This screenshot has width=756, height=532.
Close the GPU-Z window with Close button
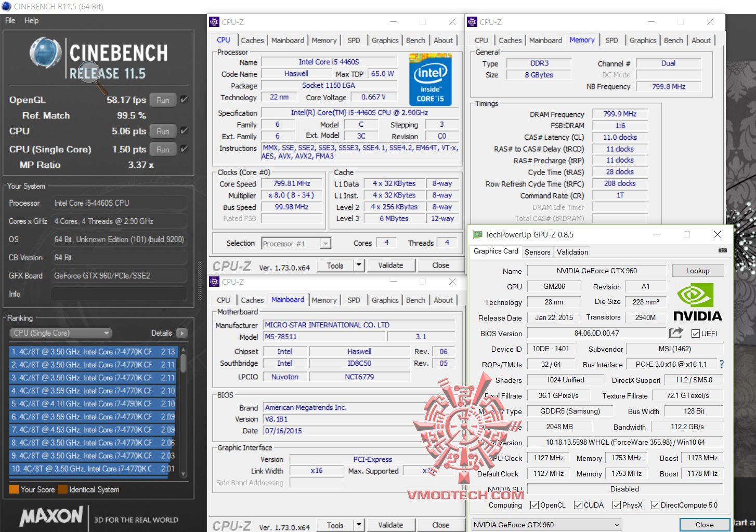(705, 525)
